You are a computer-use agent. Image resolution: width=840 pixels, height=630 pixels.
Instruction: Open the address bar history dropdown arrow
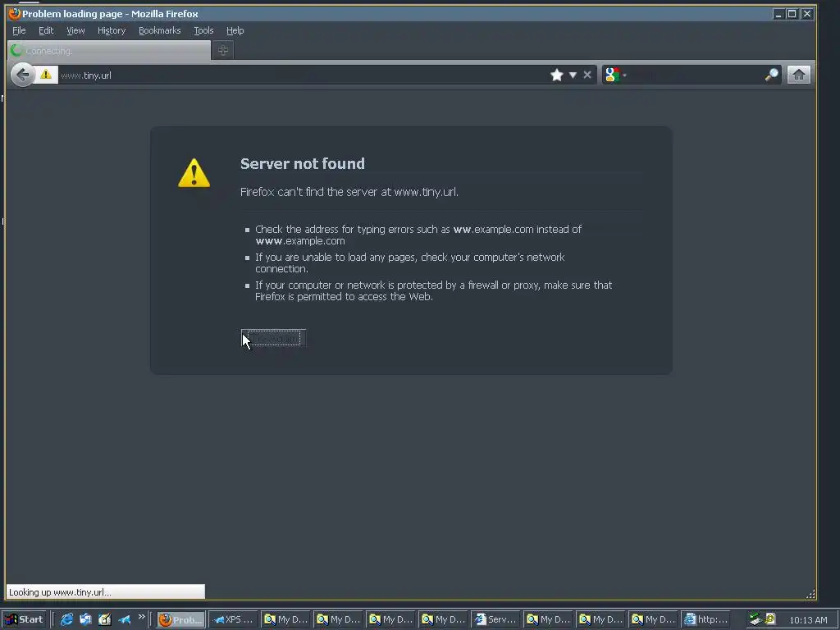tap(573, 75)
